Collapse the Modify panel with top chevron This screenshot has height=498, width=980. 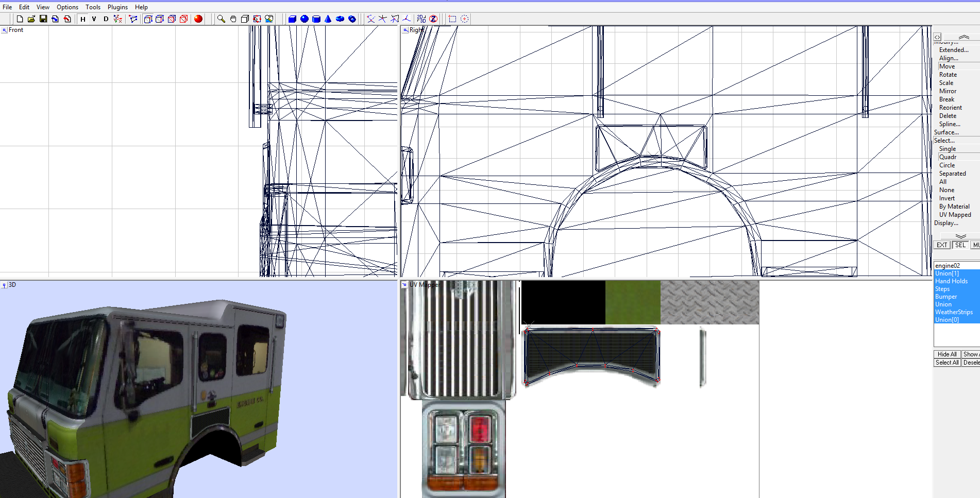[963, 37]
